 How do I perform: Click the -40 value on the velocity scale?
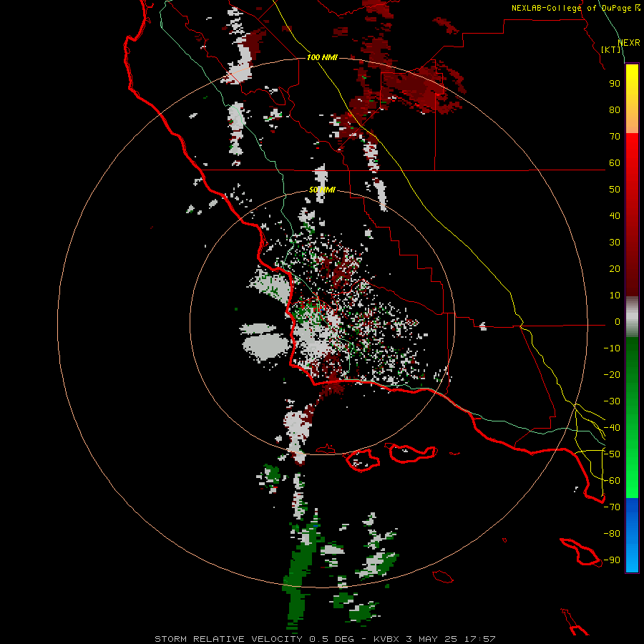[x=612, y=428]
